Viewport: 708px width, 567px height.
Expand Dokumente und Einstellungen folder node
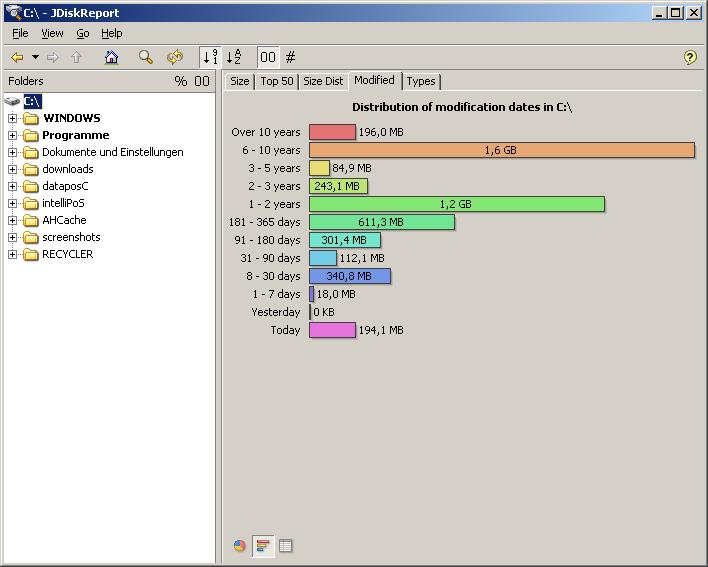[x=12, y=152]
